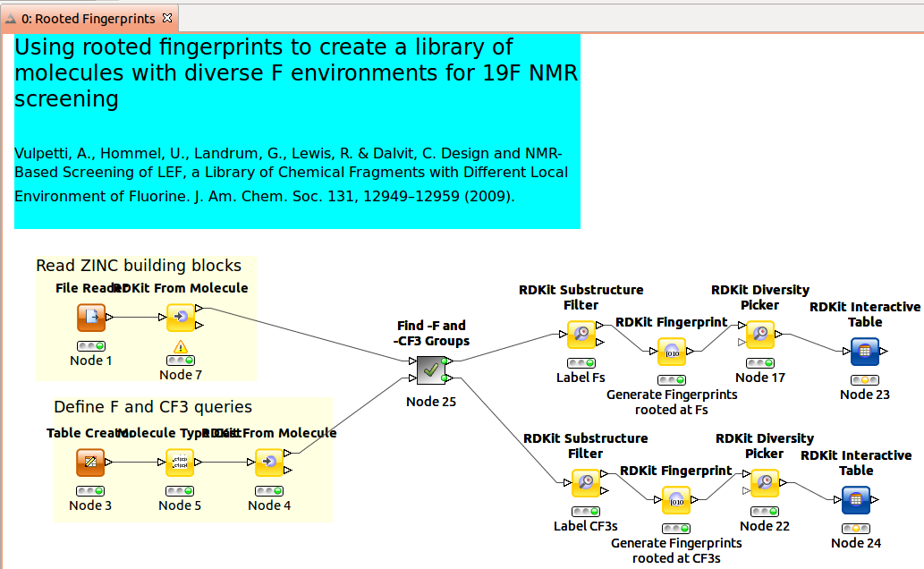Open the RDKit From Molecule node labeled Node 7
The width and height of the screenshot is (924, 569).
tap(180, 318)
